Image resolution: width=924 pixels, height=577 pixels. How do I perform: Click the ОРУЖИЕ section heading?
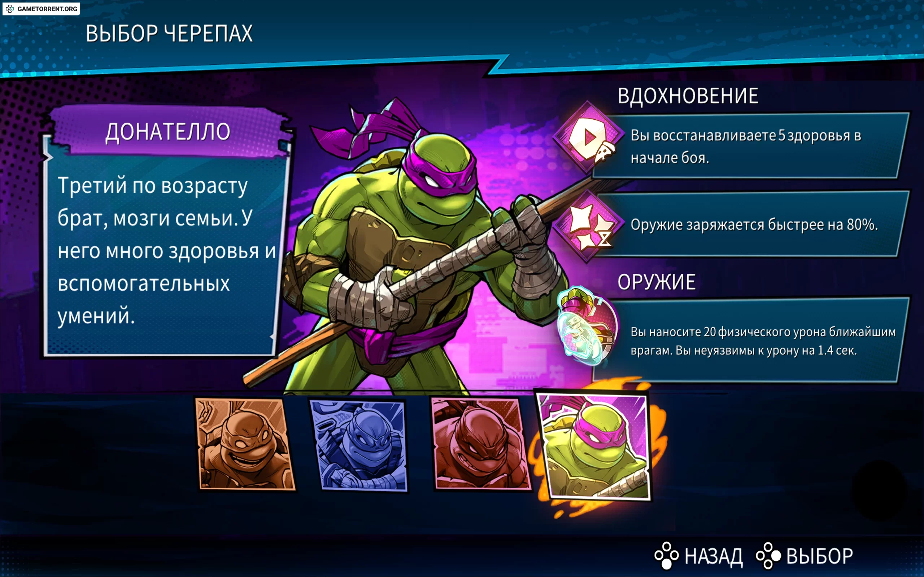point(656,282)
